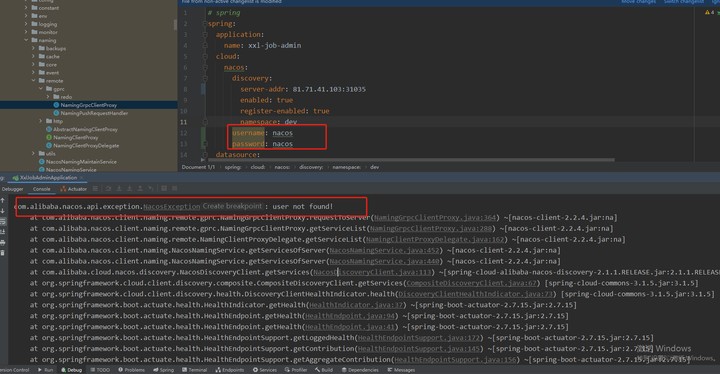Open DiscoveryClientHealthIndicator.java:73 link

(475, 294)
